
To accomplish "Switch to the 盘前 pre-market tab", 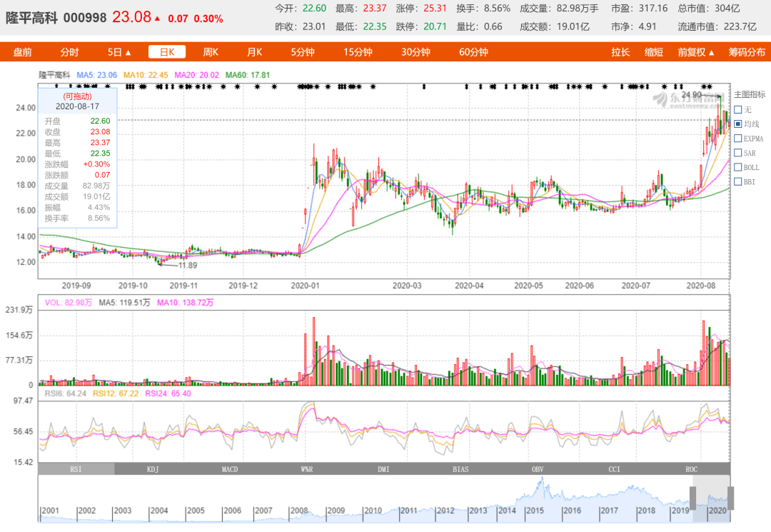I will pyautogui.click(x=22, y=52).
